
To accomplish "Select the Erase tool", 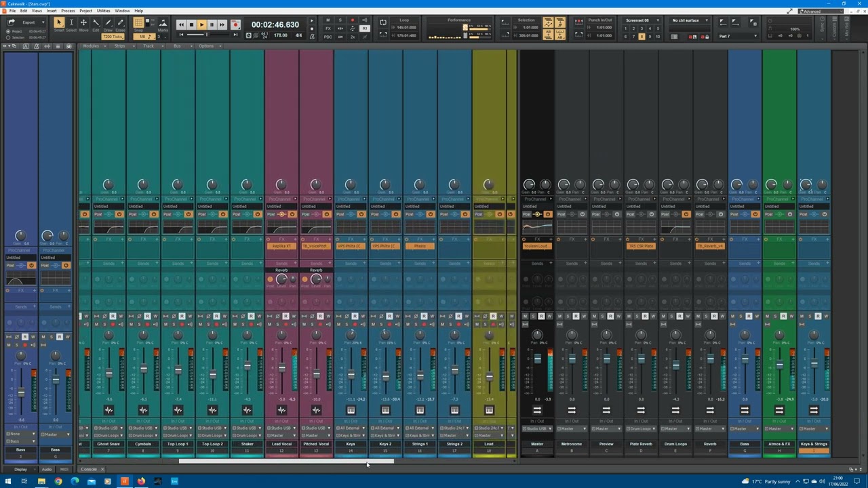I will pos(121,23).
